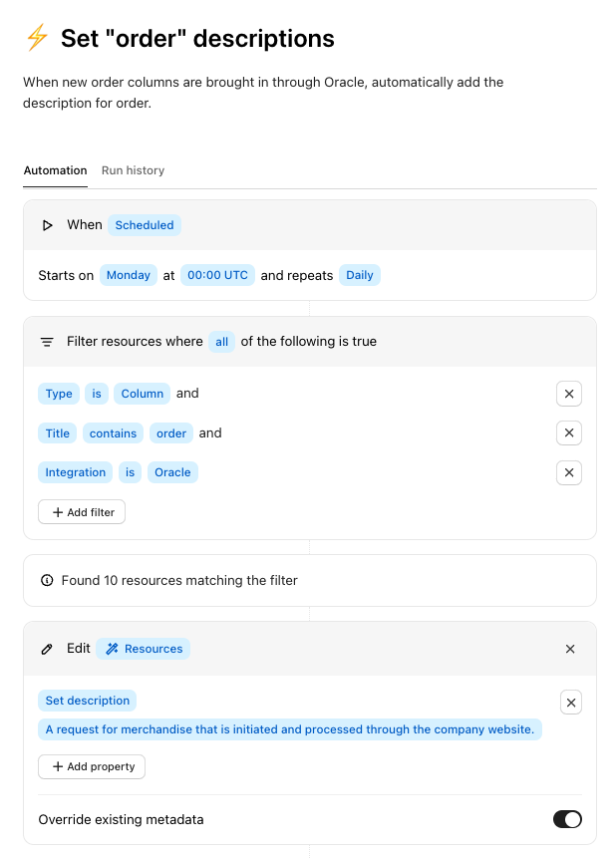Click the play icon beside When

coord(47,225)
